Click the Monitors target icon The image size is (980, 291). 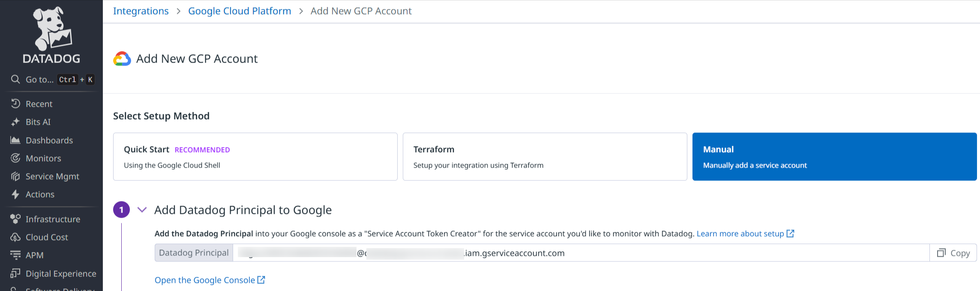[15, 158]
